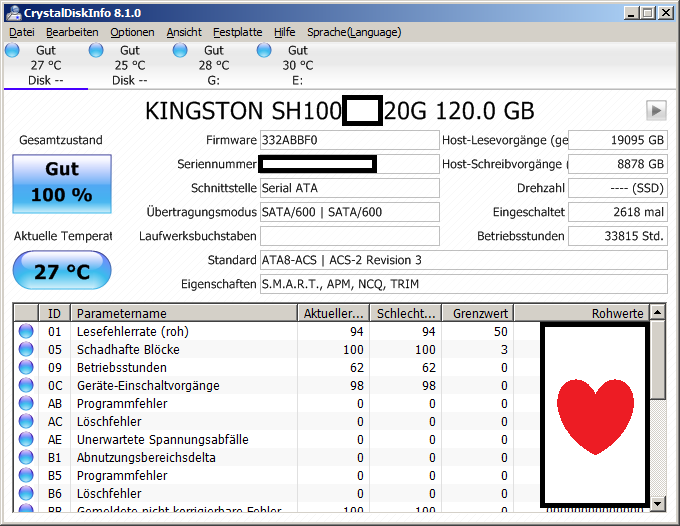680x526 pixels.
Task: Click status orb of attribute AC
Action: (26, 421)
